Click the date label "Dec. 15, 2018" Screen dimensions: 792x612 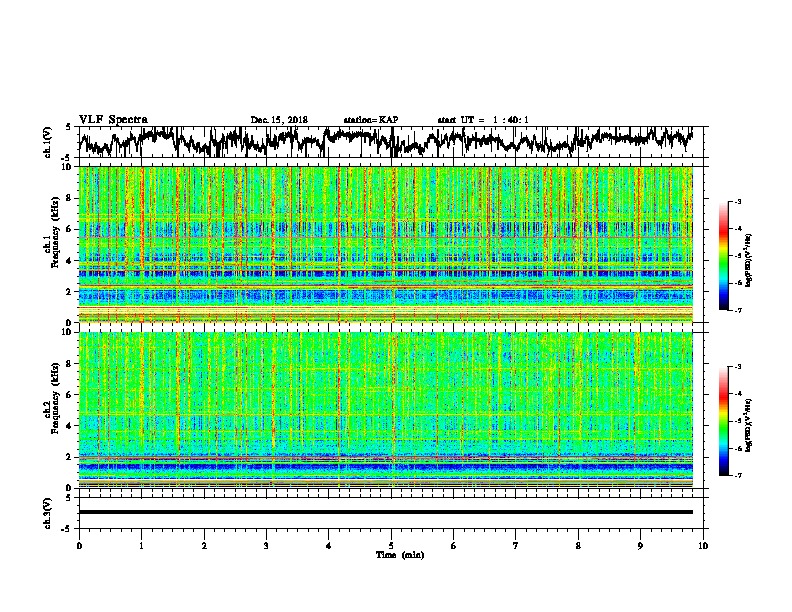[279, 120]
